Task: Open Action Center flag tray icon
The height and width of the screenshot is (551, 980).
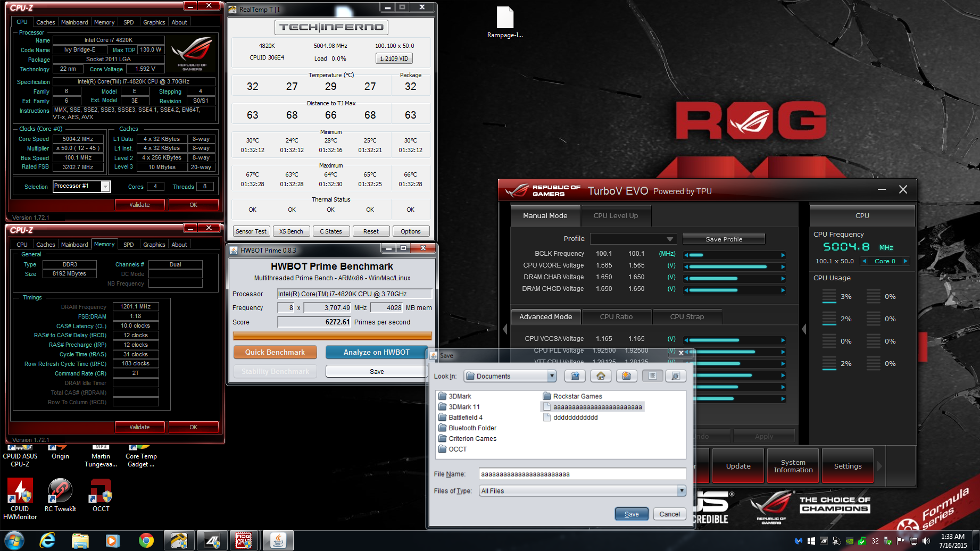Action: pyautogui.click(x=901, y=541)
